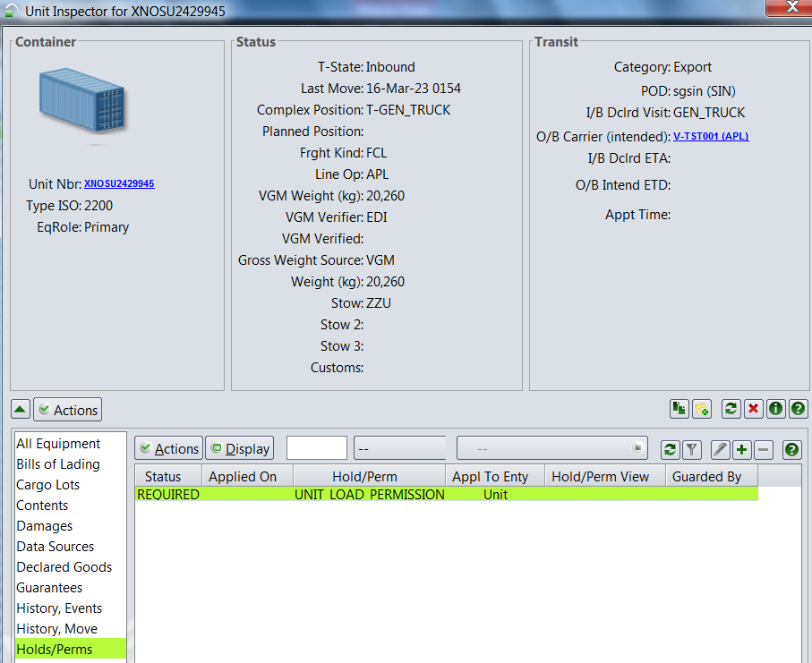
Task: Open the upper Actions button
Action: [x=68, y=410]
